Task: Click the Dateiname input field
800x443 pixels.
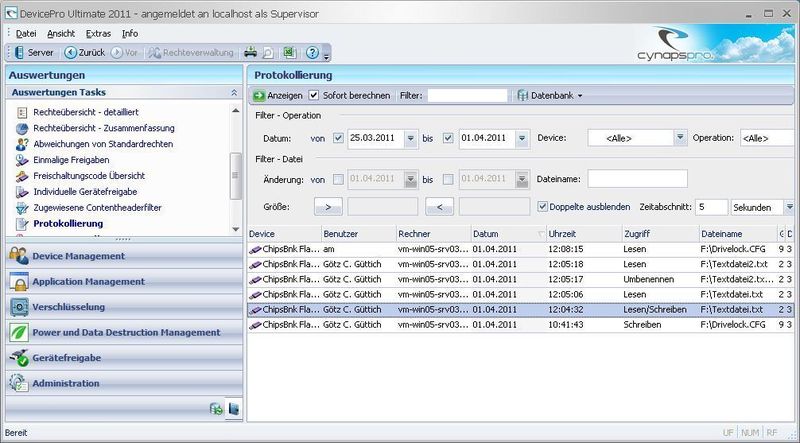Action: click(637, 179)
